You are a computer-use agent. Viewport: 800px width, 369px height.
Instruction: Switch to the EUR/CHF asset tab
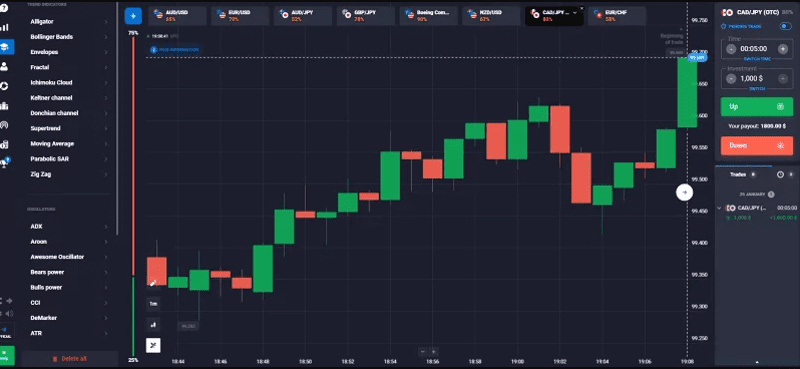tap(616, 16)
